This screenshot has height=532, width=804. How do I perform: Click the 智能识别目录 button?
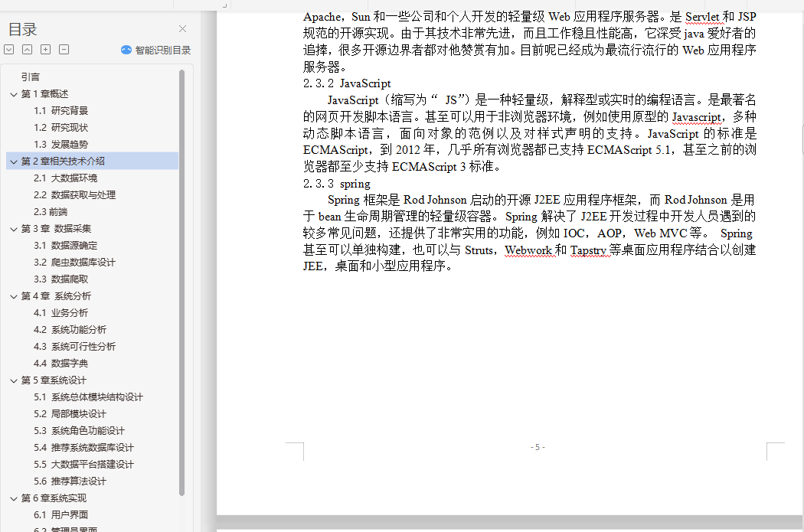[x=156, y=50]
